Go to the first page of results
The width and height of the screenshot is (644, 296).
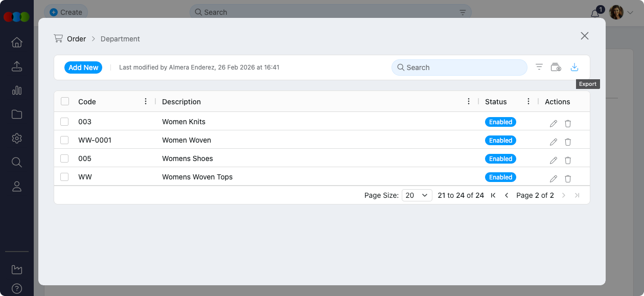(493, 195)
